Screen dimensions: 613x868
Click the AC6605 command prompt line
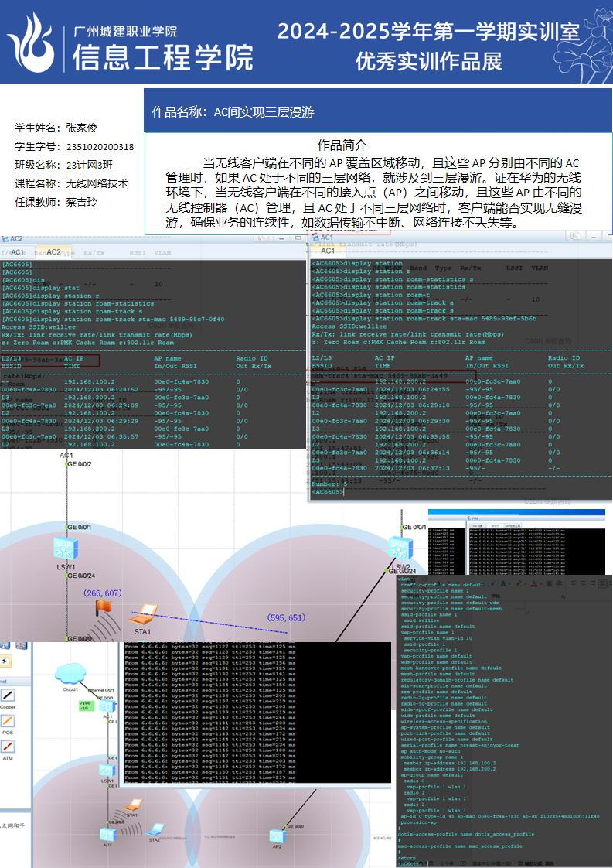pyautogui.click(x=328, y=492)
